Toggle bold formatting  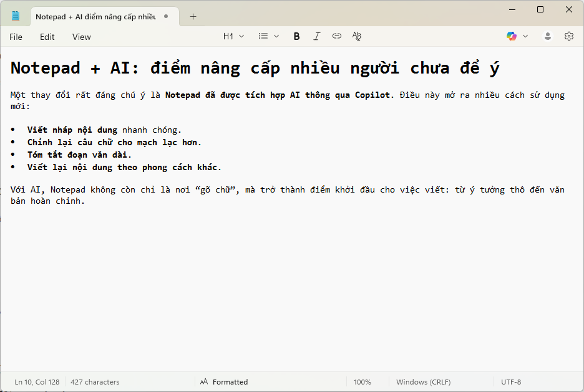point(296,36)
